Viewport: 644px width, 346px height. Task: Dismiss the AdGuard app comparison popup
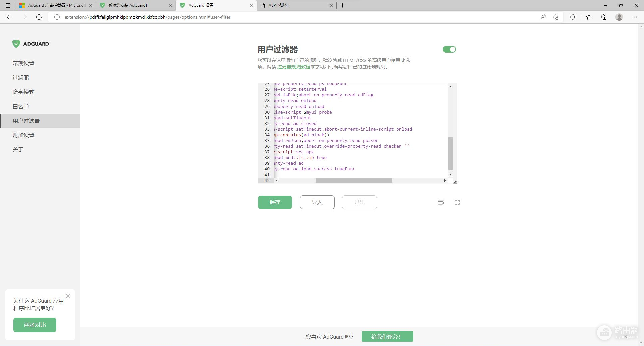tap(68, 296)
